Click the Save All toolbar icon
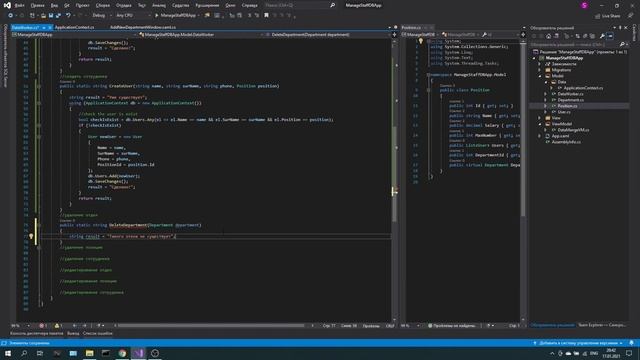Screen dimensions: 640x360 point(58,16)
